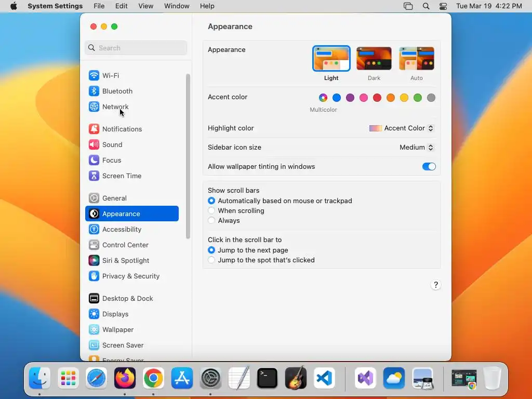Screen dimensions: 532x399
Task: Open Notifications settings
Action: coord(131,129)
